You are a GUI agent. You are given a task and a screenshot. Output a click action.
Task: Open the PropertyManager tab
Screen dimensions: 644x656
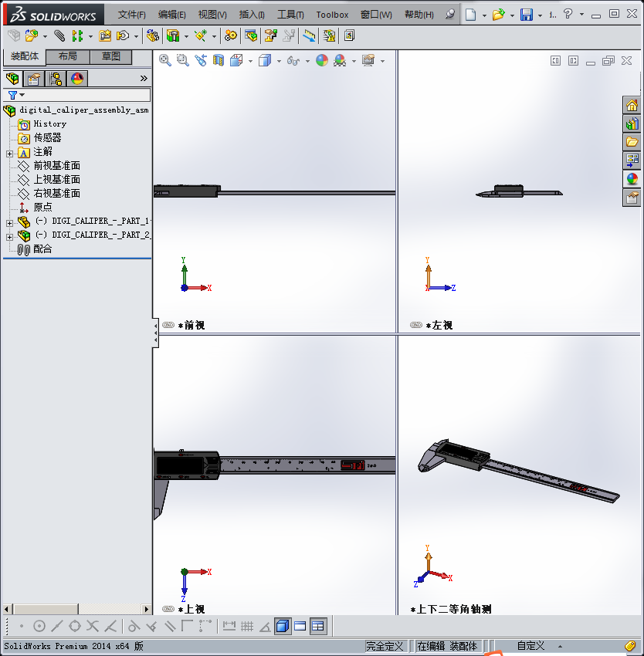34,78
